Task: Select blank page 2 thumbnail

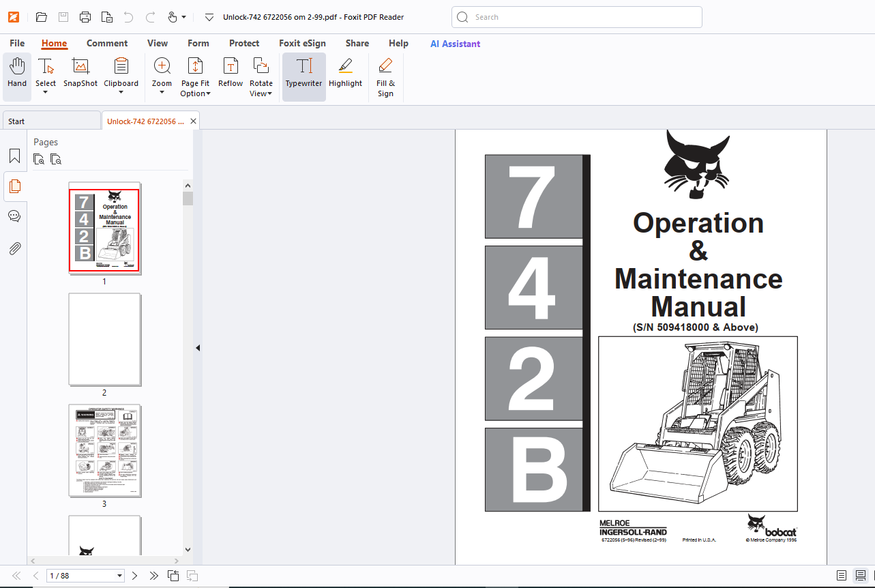Action: coord(104,339)
